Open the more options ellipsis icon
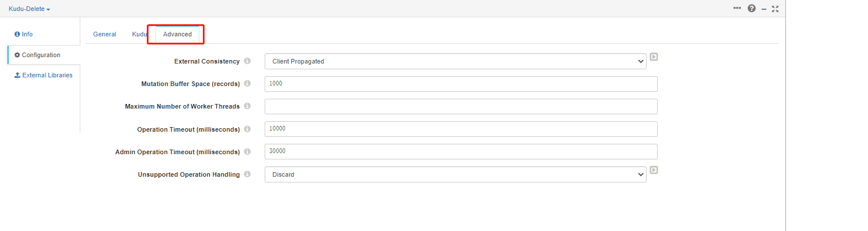Image resolution: width=868 pixels, height=231 pixels. click(x=737, y=8)
